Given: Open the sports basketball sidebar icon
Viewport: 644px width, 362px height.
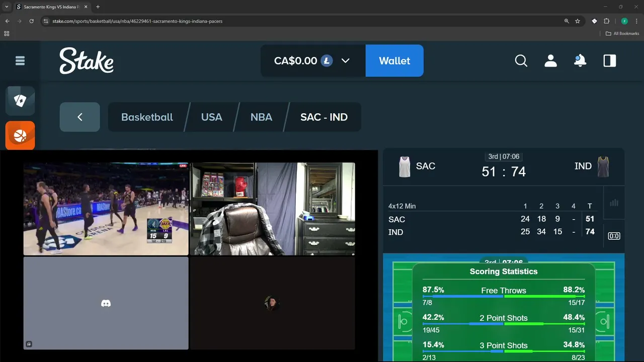Looking at the screenshot, I should coord(20,135).
